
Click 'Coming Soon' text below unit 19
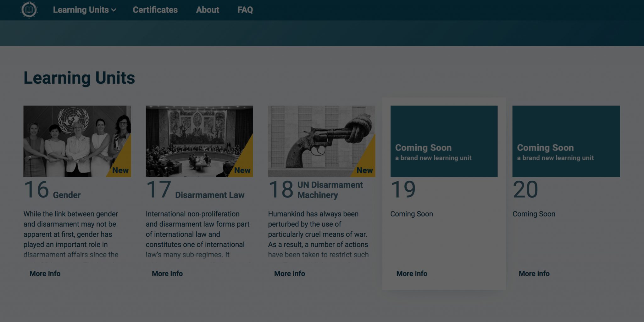click(412, 214)
